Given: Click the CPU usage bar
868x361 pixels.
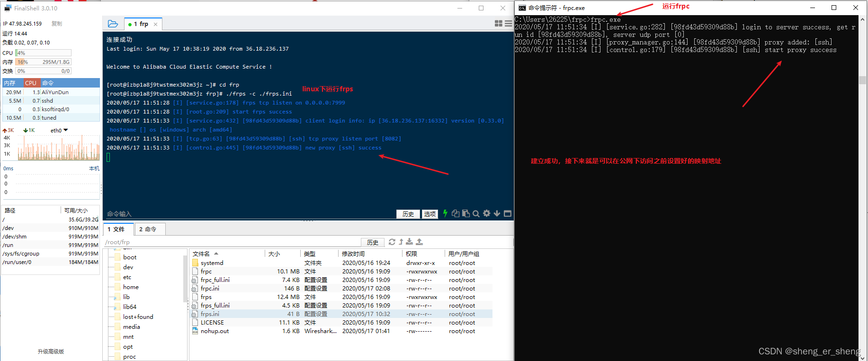Looking at the screenshot, I should 43,53.
